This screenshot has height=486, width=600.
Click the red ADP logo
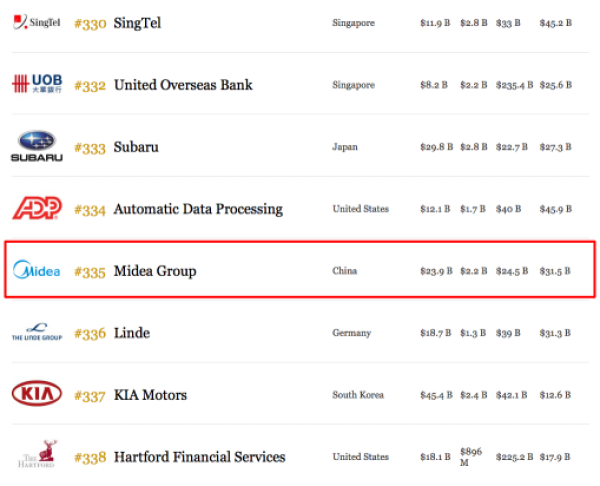(x=37, y=208)
